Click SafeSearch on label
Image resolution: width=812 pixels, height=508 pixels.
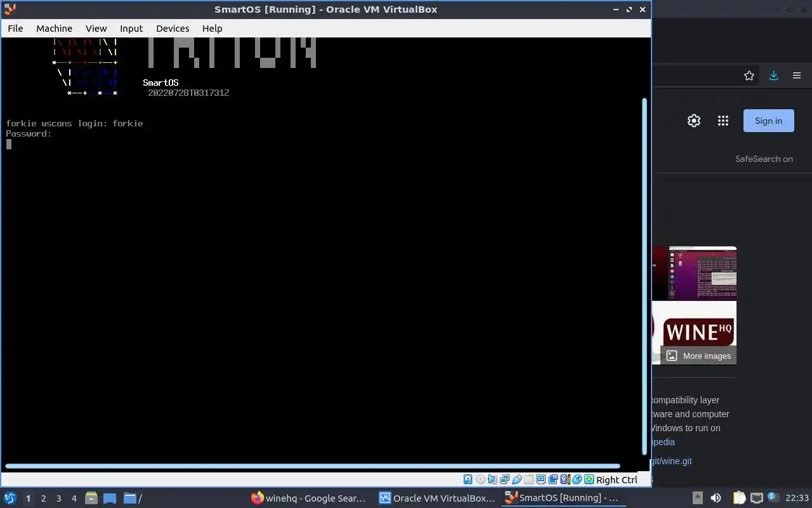click(764, 159)
